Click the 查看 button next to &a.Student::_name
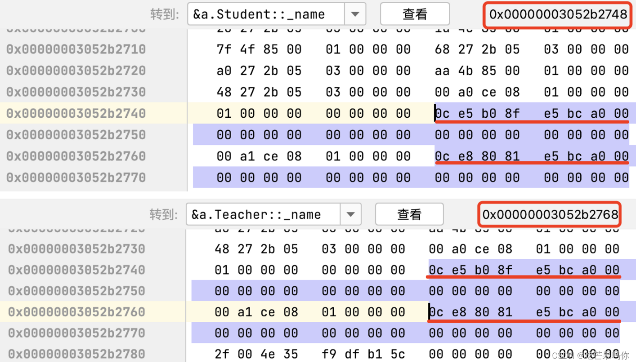The width and height of the screenshot is (636, 364). coord(415,14)
